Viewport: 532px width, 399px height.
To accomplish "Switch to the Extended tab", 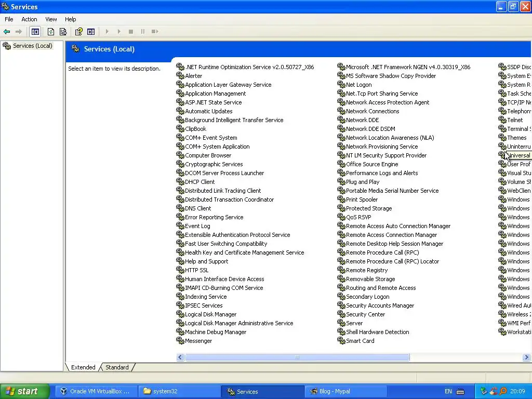I will [83, 367].
